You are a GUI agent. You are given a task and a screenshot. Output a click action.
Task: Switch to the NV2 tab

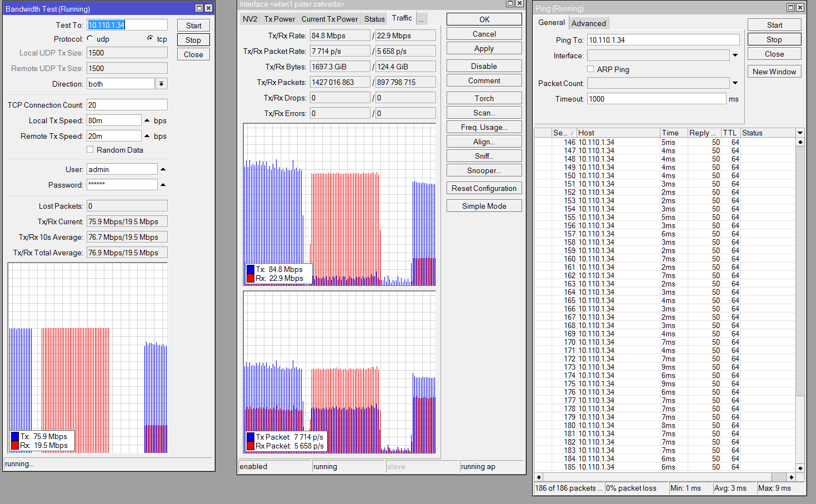click(250, 19)
